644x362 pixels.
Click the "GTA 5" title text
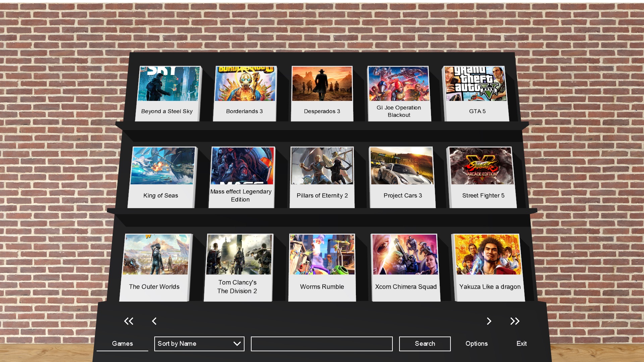(477, 111)
